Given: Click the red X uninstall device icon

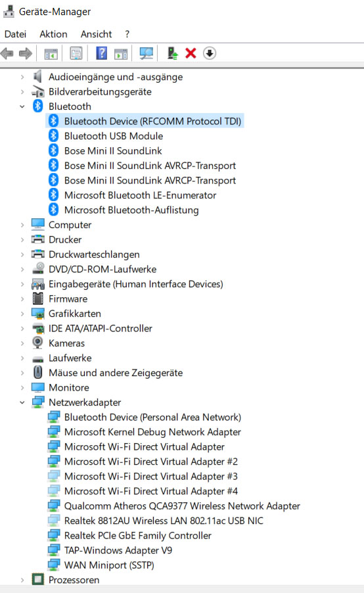Looking at the screenshot, I should pyautogui.click(x=191, y=53).
